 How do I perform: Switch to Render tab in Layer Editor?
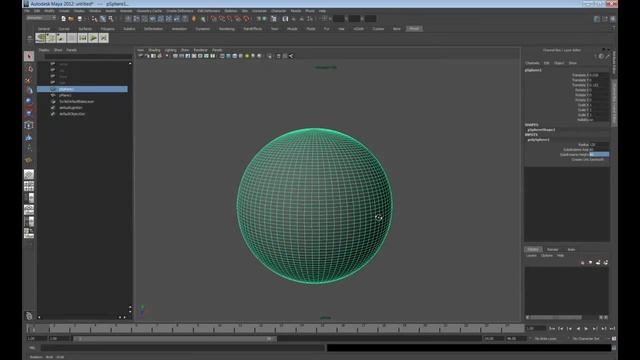553,249
